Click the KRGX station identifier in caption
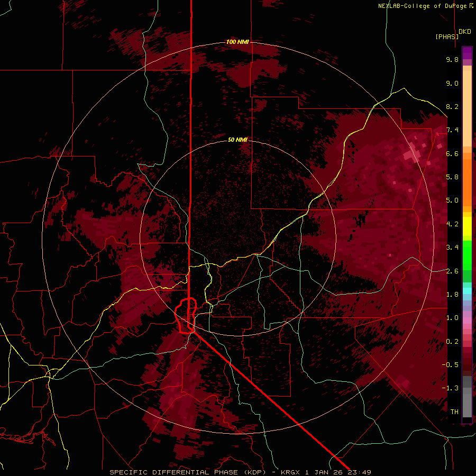 pos(291,472)
